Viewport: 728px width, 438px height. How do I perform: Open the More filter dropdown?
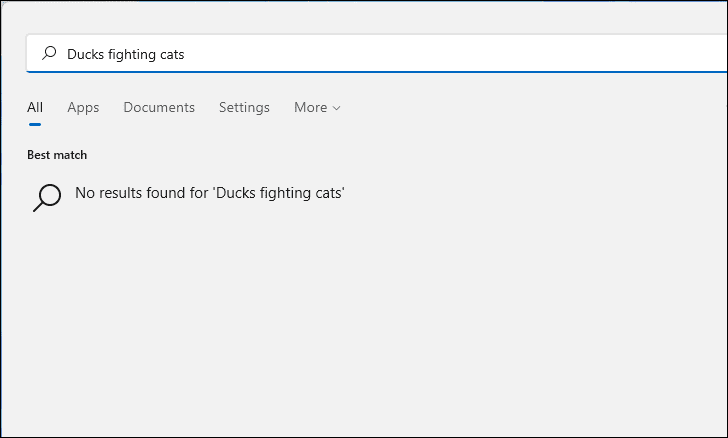(317, 108)
